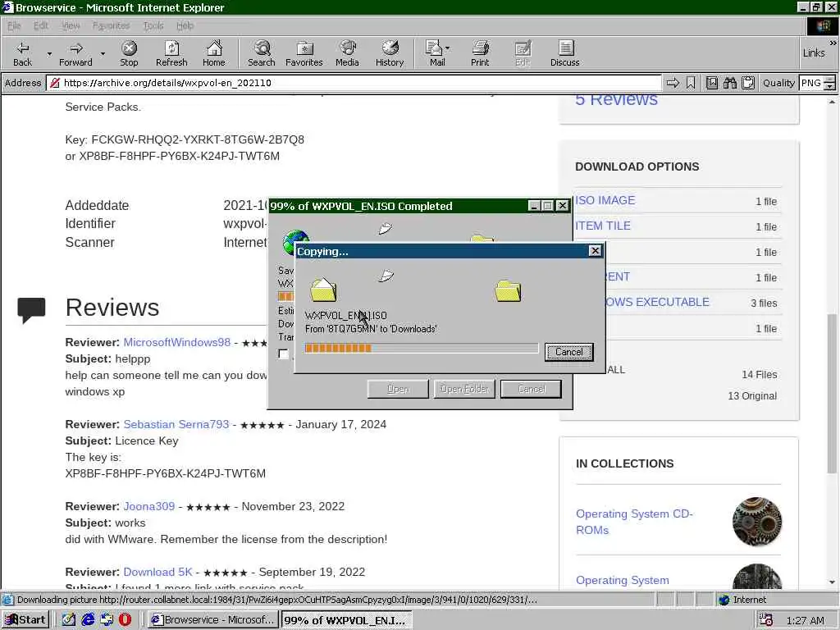Click the bookmark icon beside address bar
The image size is (840, 630).
(x=691, y=83)
